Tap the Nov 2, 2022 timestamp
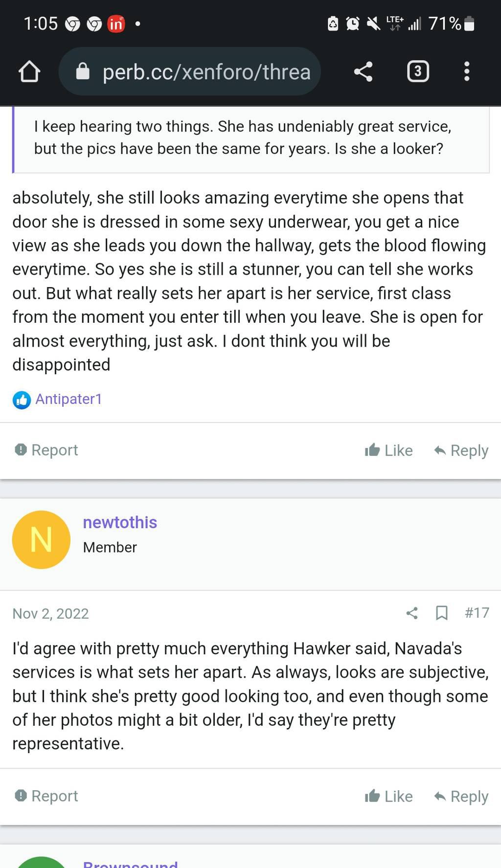The height and width of the screenshot is (868, 501). [x=50, y=614]
